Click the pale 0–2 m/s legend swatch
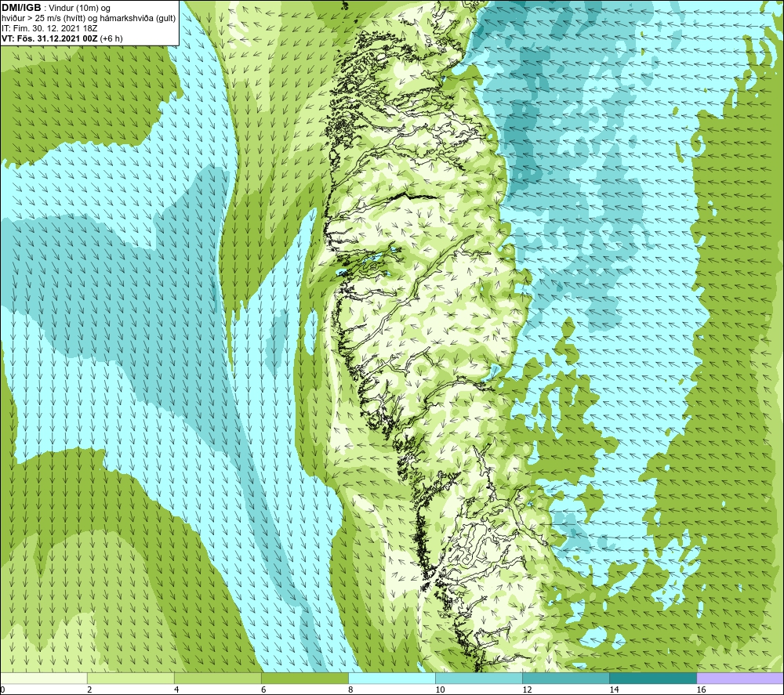 tap(44, 678)
